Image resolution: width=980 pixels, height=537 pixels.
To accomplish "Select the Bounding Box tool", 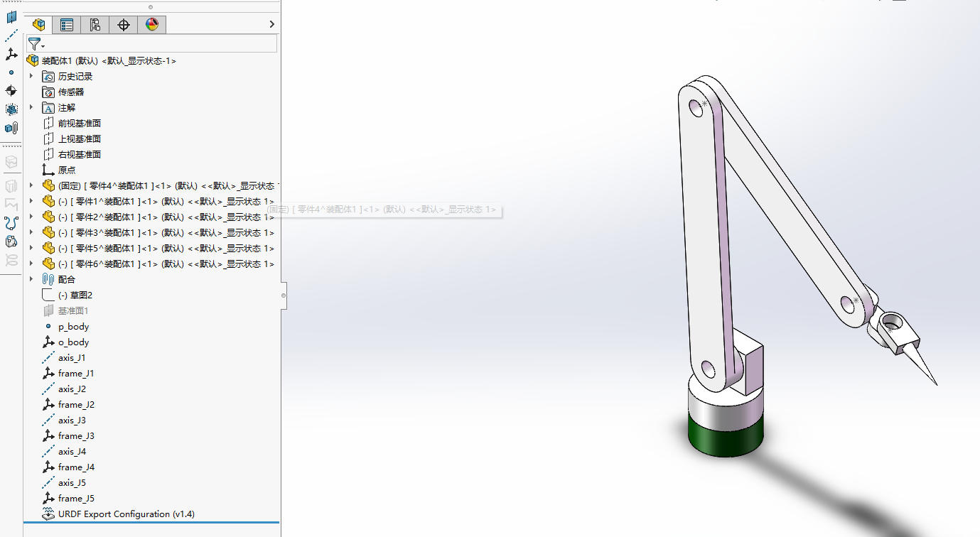I will click(x=11, y=109).
